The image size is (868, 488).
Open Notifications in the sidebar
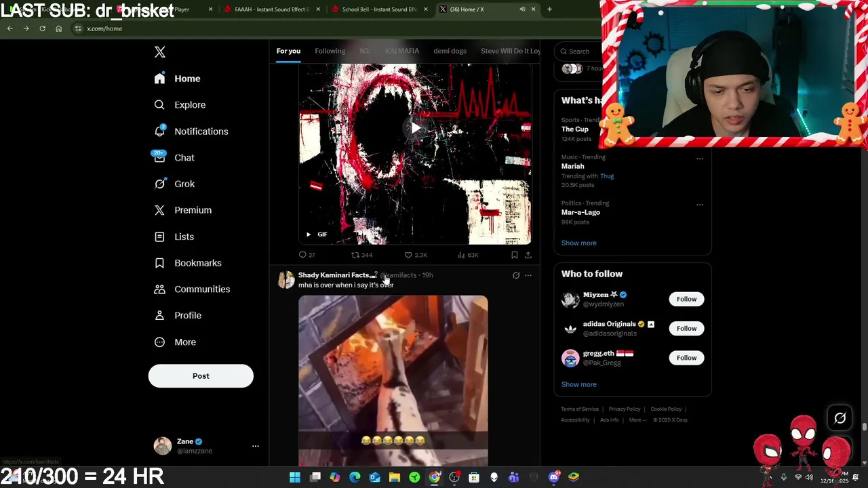[x=191, y=131]
